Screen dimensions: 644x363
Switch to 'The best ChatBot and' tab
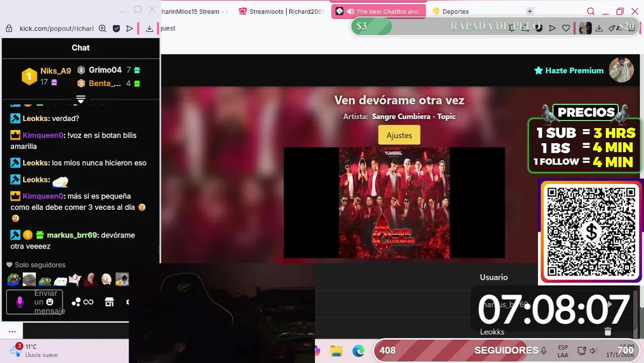click(378, 11)
